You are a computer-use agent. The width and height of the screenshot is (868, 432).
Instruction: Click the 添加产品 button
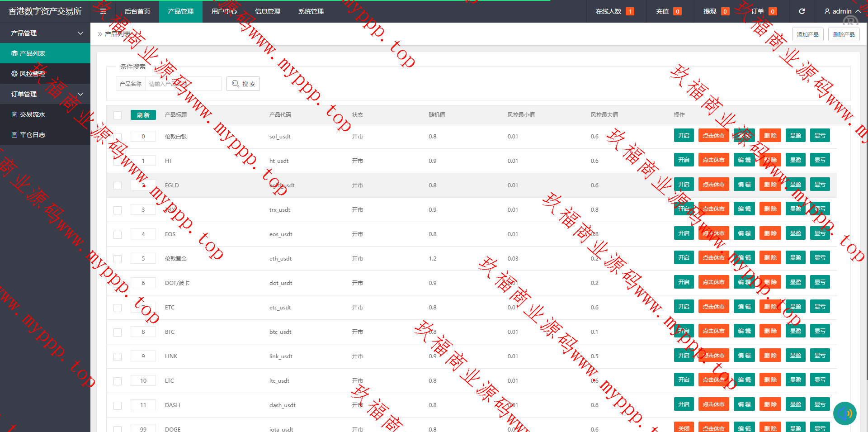(807, 34)
